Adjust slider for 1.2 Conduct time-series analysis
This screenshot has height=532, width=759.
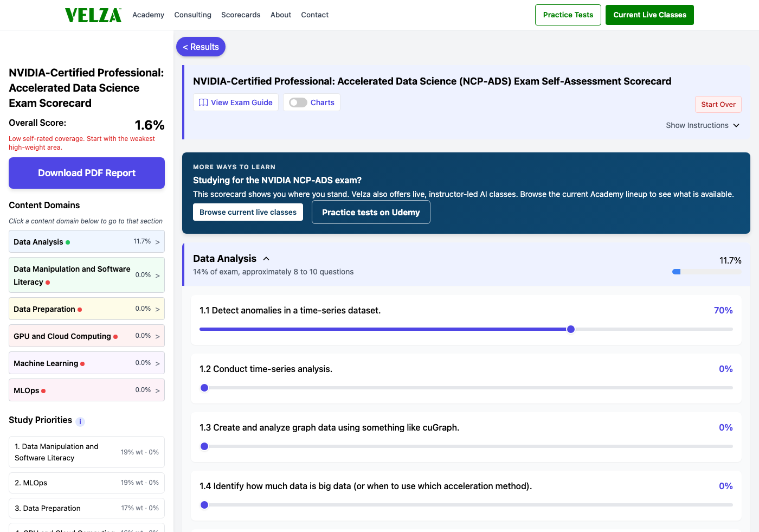coord(466,388)
